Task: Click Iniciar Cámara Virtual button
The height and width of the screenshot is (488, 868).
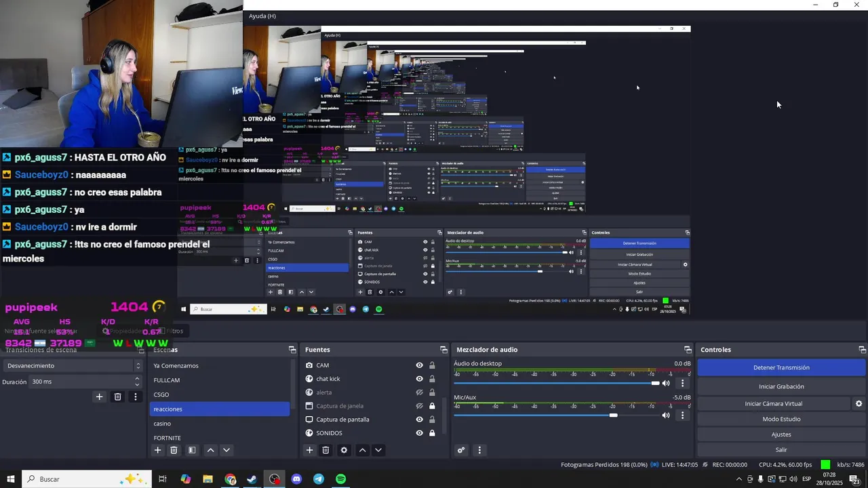Action: [x=774, y=403]
